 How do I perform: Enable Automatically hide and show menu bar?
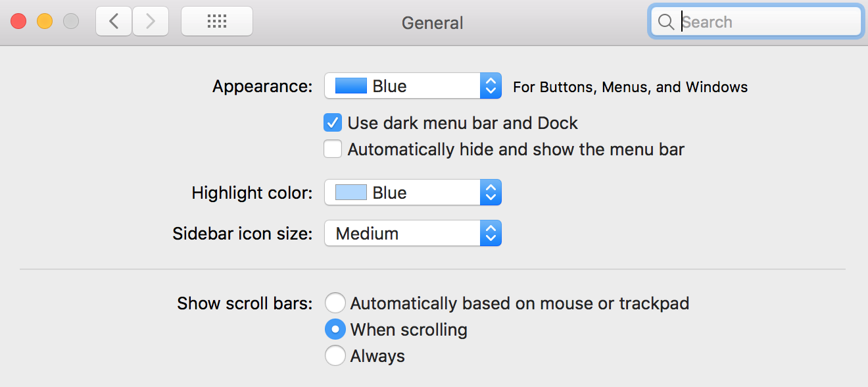[x=333, y=149]
